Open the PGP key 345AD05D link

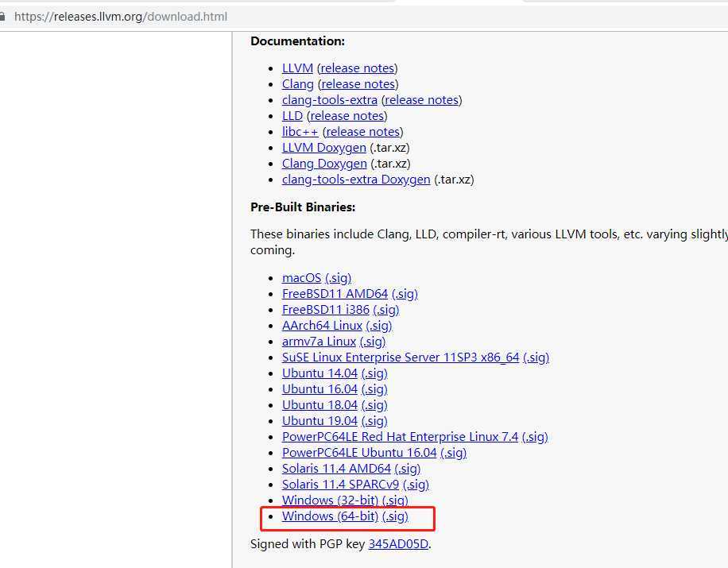(398, 544)
